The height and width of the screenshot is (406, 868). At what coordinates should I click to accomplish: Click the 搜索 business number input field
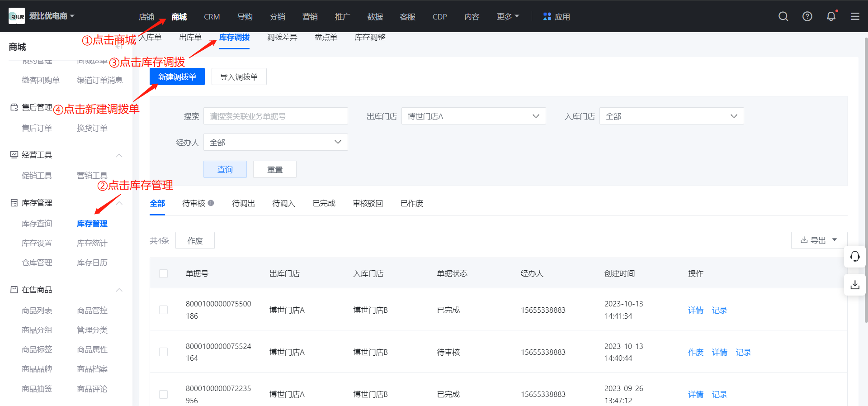tap(276, 116)
